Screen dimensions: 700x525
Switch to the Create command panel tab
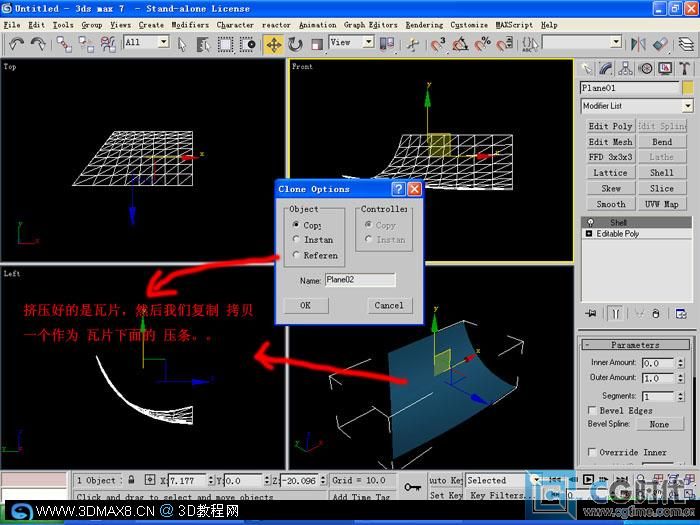point(587,68)
